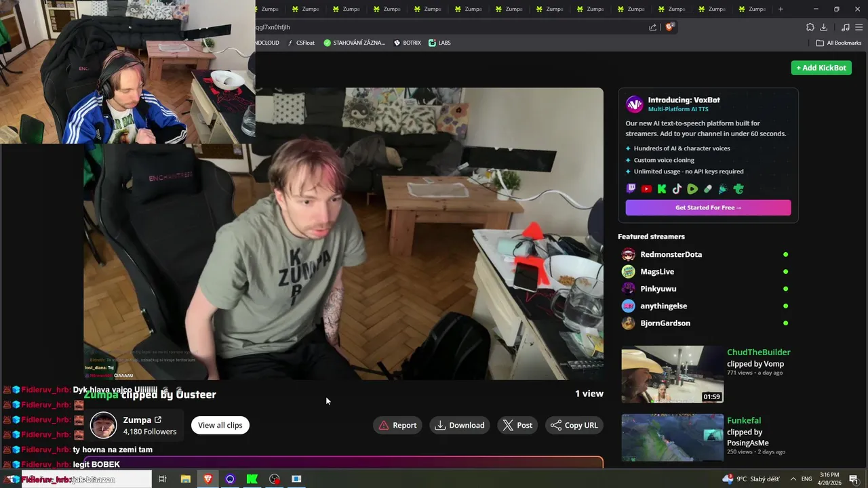Open the All Bookmarks folder
The height and width of the screenshot is (488, 868).
coord(838,43)
